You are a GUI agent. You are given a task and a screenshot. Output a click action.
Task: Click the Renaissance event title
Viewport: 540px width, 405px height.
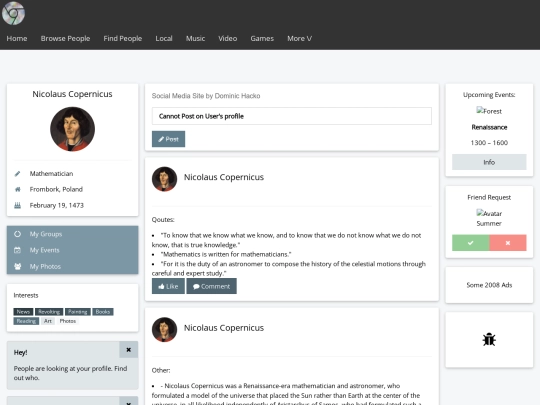pyautogui.click(x=489, y=127)
